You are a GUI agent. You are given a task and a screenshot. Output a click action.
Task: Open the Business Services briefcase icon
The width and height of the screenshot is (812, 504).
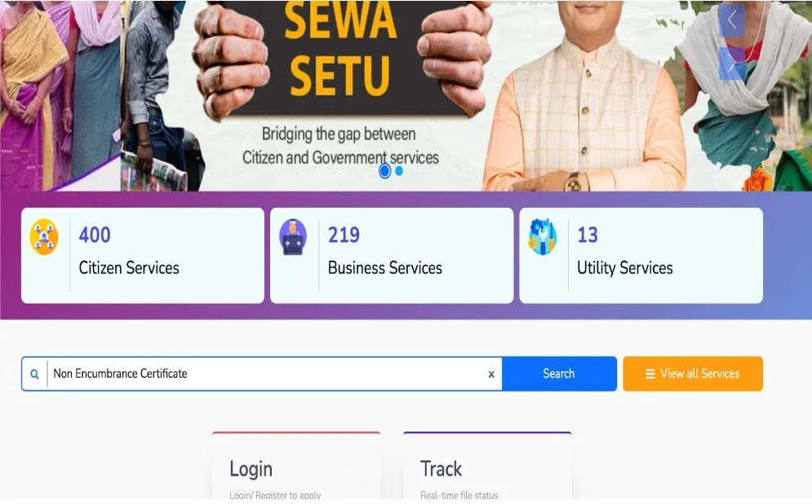coord(293,237)
